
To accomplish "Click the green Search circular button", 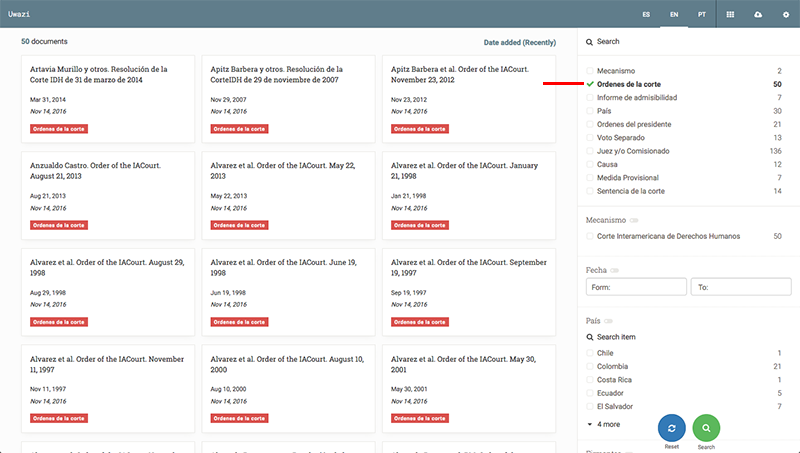I will coord(706,428).
